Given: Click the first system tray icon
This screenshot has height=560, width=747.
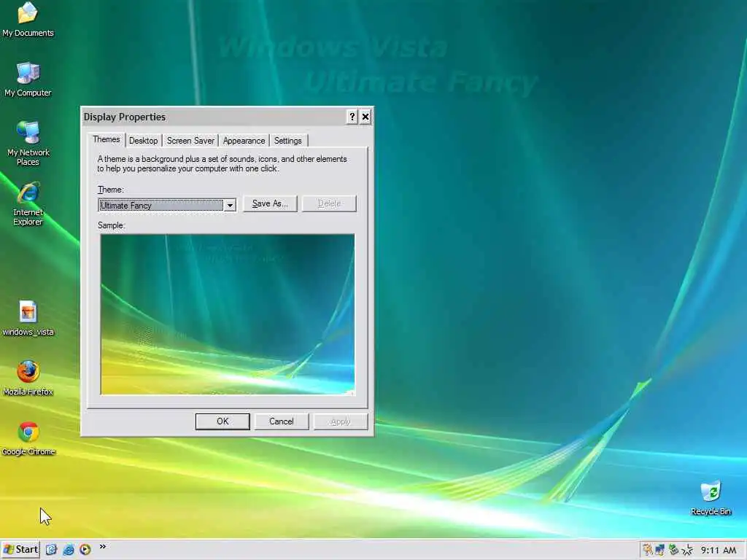Looking at the screenshot, I should [647, 550].
